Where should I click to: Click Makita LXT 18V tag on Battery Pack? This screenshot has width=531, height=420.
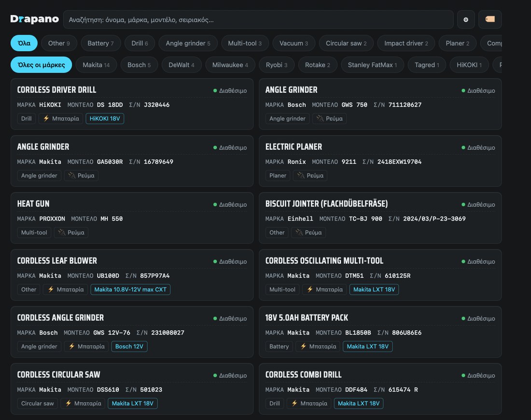tap(367, 346)
